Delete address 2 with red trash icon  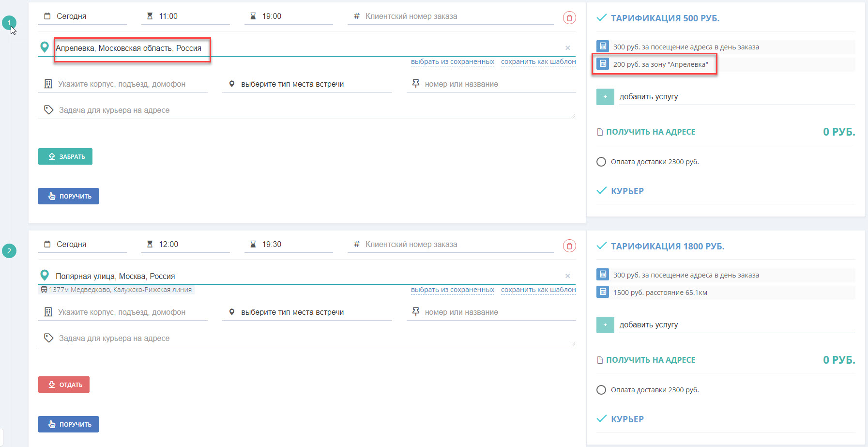pyautogui.click(x=569, y=246)
